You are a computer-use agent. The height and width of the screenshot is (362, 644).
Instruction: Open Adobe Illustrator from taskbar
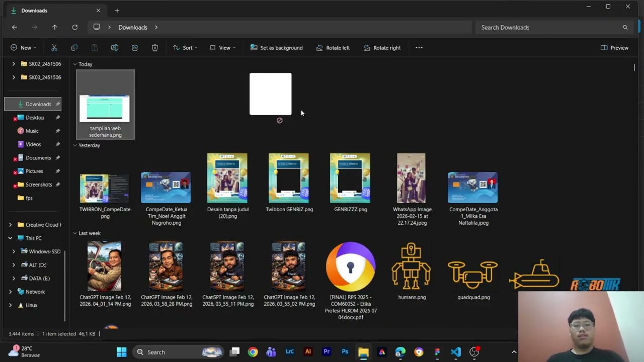click(x=308, y=352)
